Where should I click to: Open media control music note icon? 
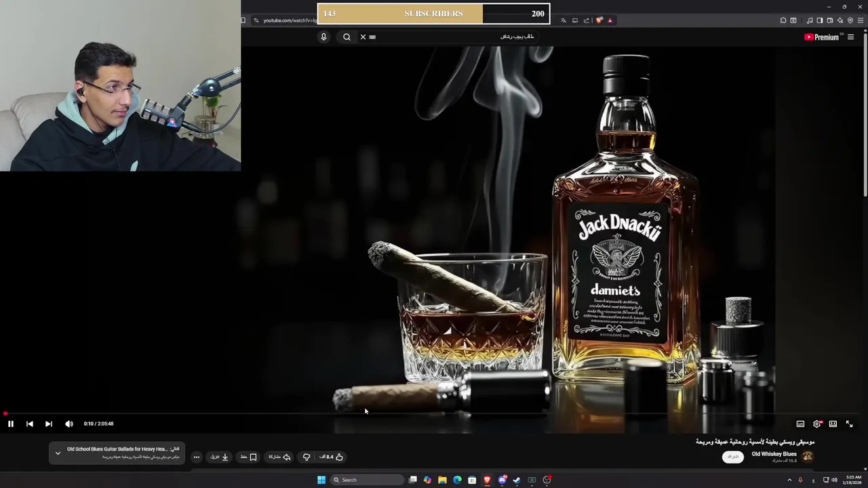810,20
